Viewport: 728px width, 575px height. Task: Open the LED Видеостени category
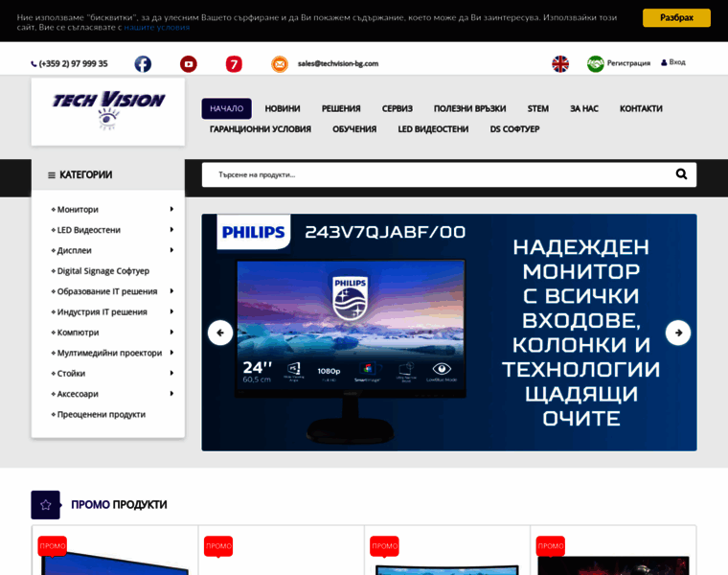pyautogui.click(x=89, y=230)
